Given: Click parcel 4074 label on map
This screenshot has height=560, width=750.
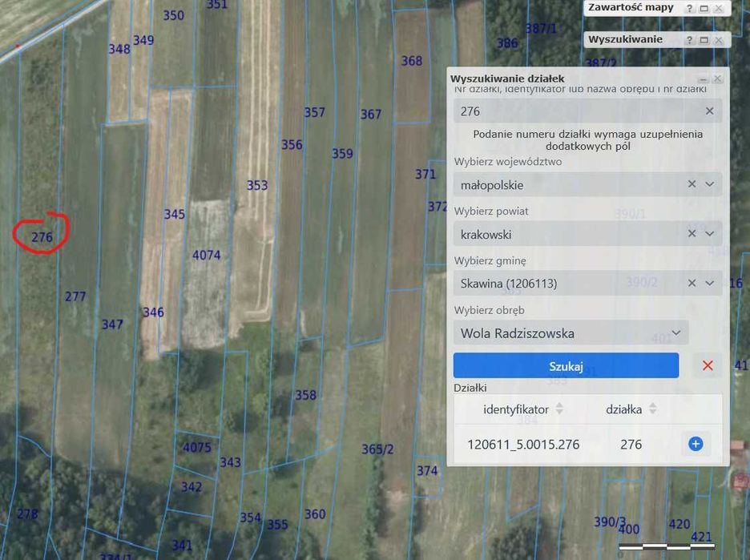Looking at the screenshot, I should pyautogui.click(x=206, y=255).
